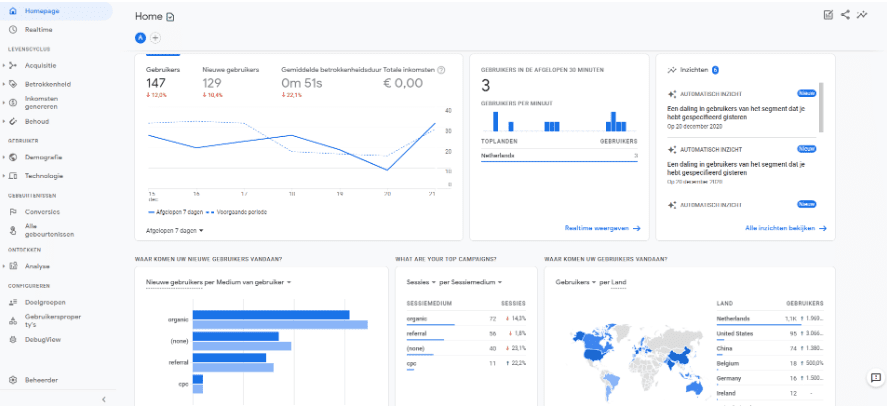Viewport: 887px width, 409px height.
Task: Open DebugView from the sidebar
Action: (43, 339)
